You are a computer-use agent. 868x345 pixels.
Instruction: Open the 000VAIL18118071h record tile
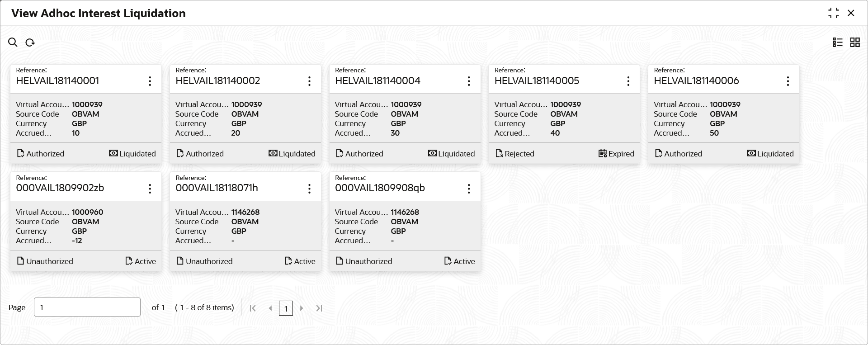tap(245, 226)
